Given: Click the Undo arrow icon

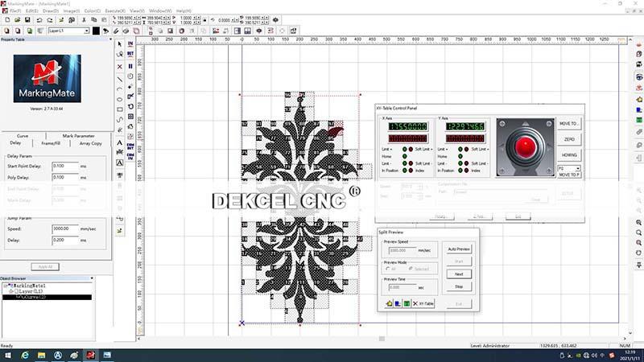Looking at the screenshot, I should click(39, 19).
